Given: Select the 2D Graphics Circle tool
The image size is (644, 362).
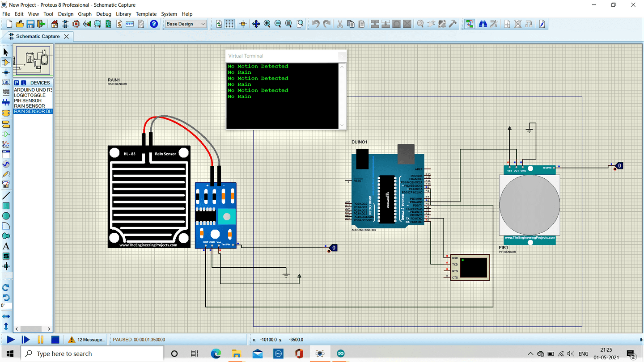Looking at the screenshot, I should click(6, 216).
